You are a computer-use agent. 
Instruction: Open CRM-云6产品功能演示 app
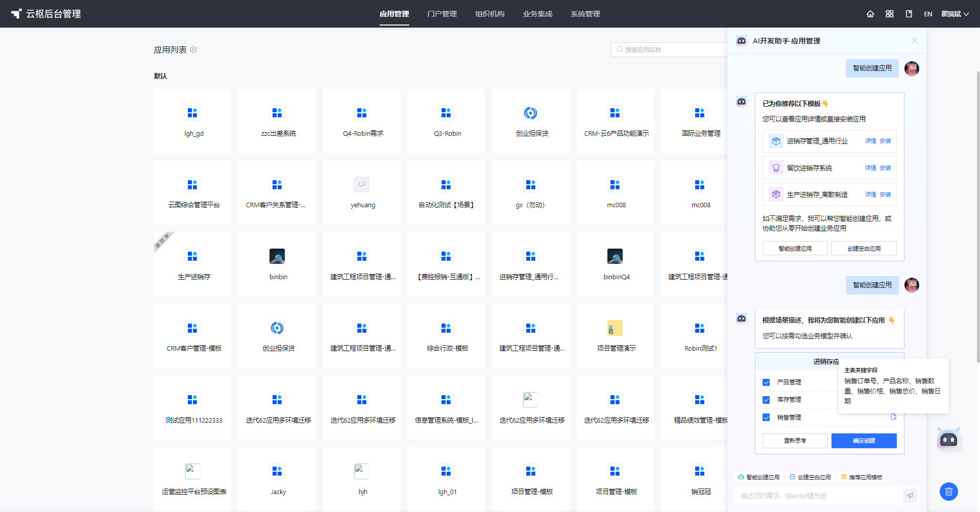click(615, 121)
